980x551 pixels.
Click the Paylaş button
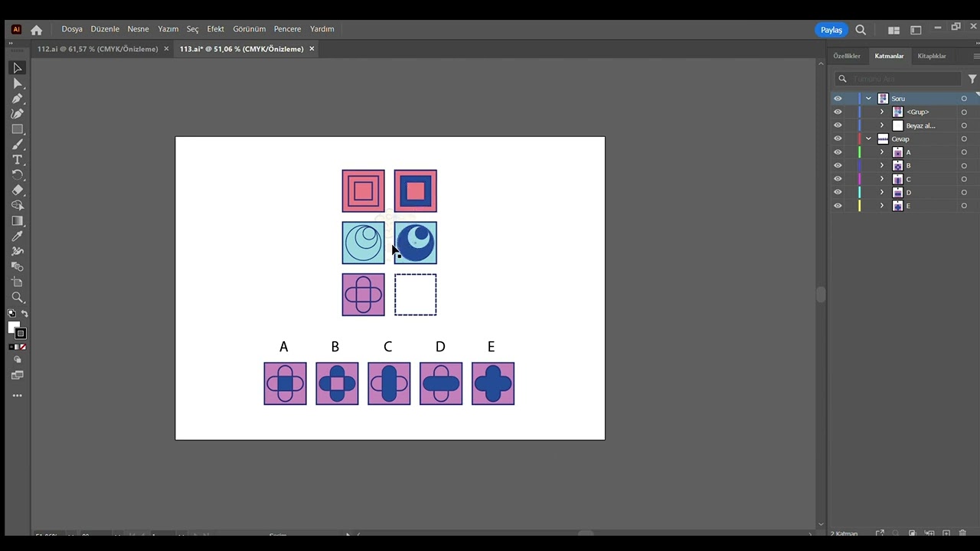tap(831, 30)
